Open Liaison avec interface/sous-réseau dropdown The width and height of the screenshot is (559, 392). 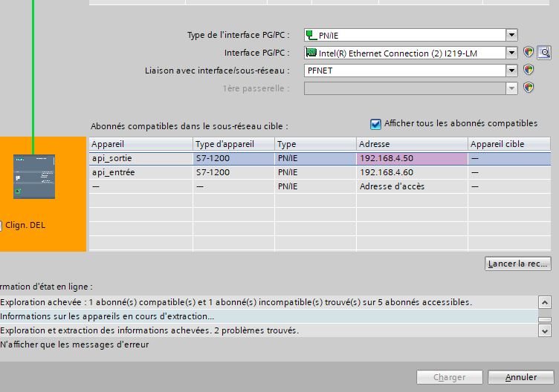(511, 70)
